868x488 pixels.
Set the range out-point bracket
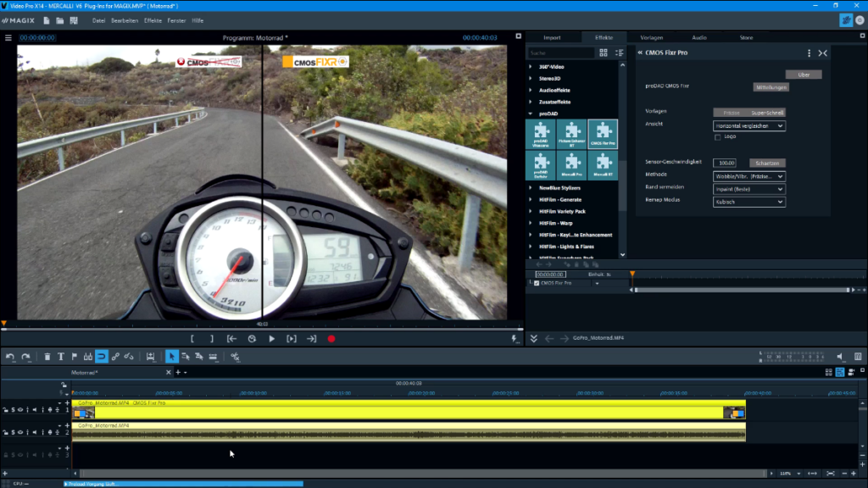(211, 339)
